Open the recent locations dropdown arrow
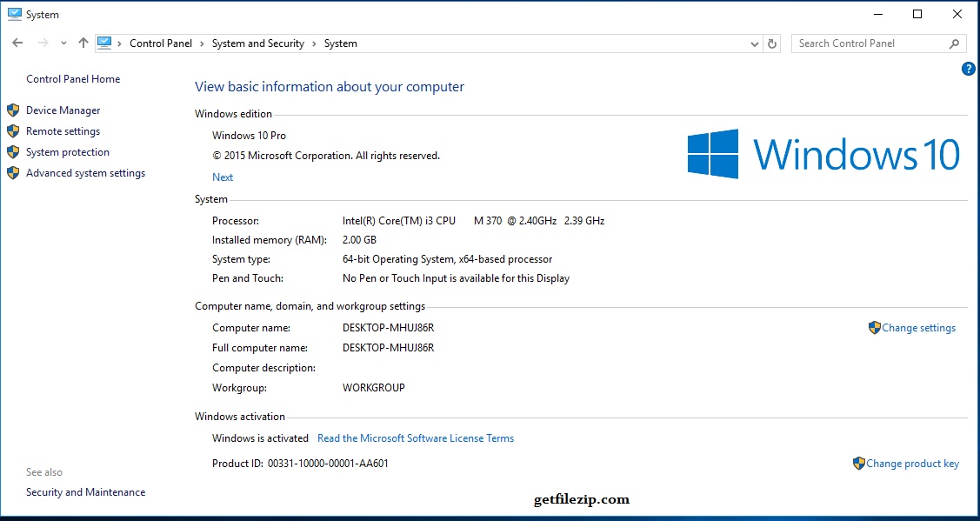The width and height of the screenshot is (980, 521). point(63,43)
